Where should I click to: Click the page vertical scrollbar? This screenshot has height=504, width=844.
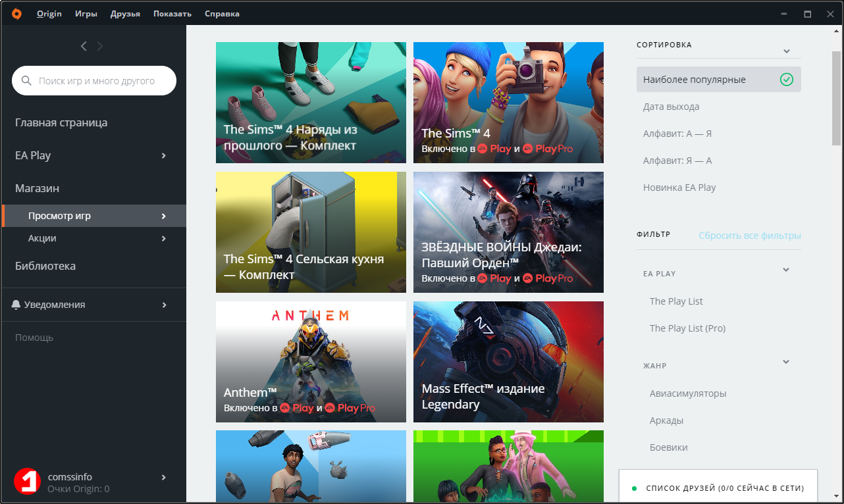tap(836, 99)
